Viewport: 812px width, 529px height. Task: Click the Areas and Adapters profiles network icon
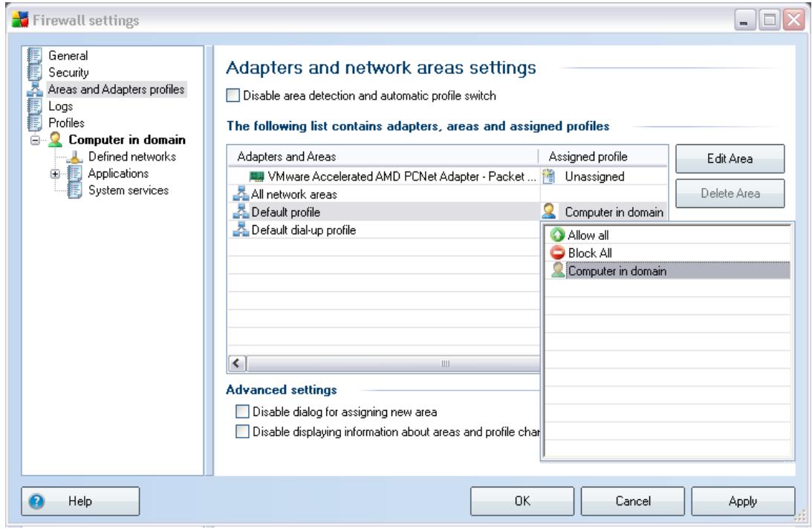coord(35,89)
